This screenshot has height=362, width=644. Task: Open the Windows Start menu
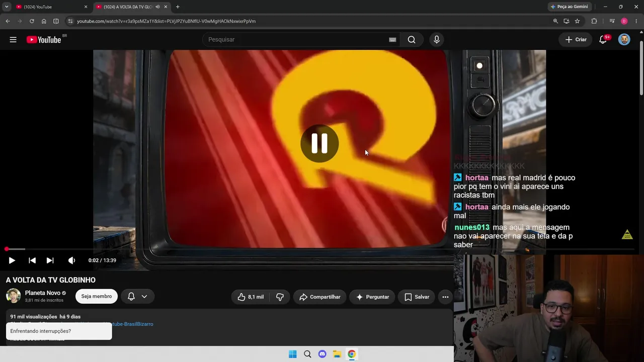pyautogui.click(x=293, y=354)
